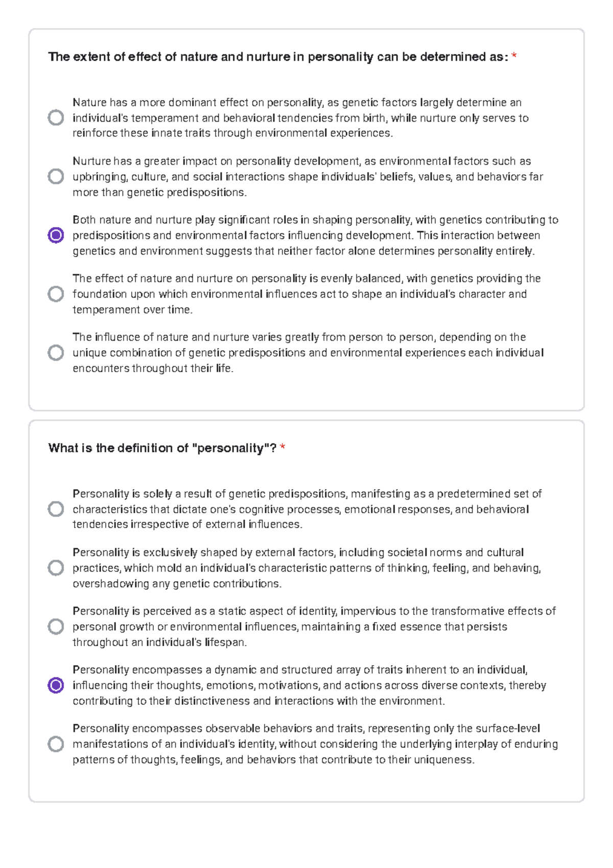This screenshot has width=613, height=868.
Task: Select the 'evenly balanced' answer option
Action: (56, 293)
